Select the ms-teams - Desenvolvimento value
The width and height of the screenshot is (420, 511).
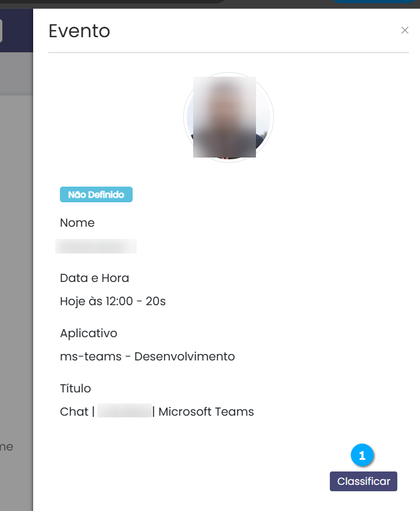[x=147, y=356]
